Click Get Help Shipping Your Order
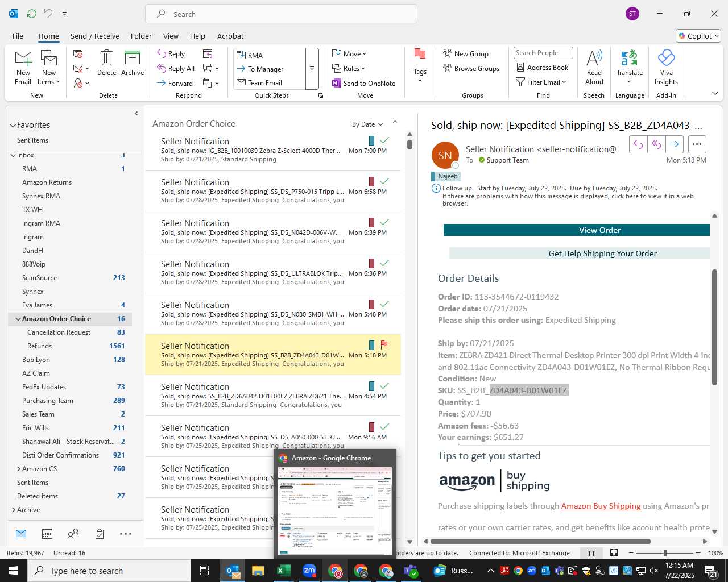The image size is (728, 582). click(x=580, y=253)
